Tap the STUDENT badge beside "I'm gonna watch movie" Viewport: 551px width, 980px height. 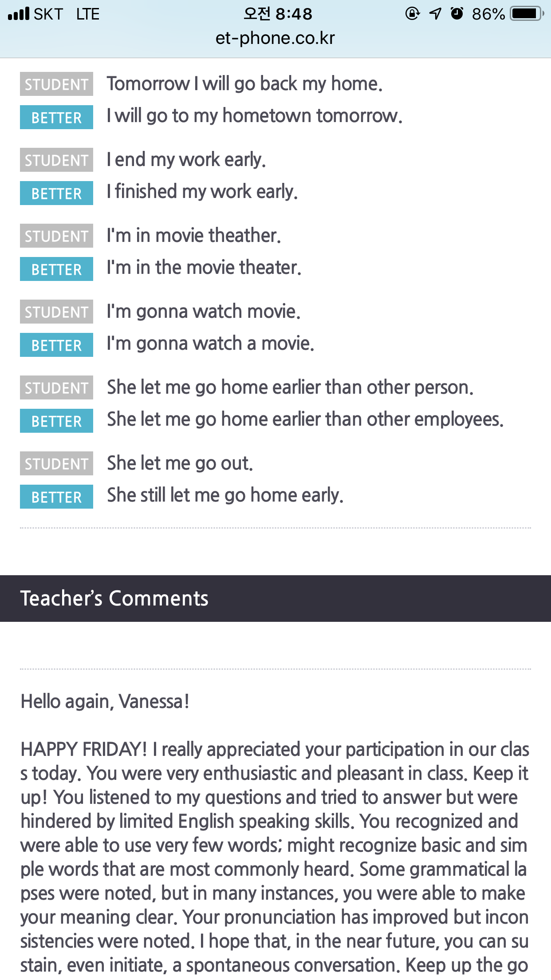tap(56, 312)
